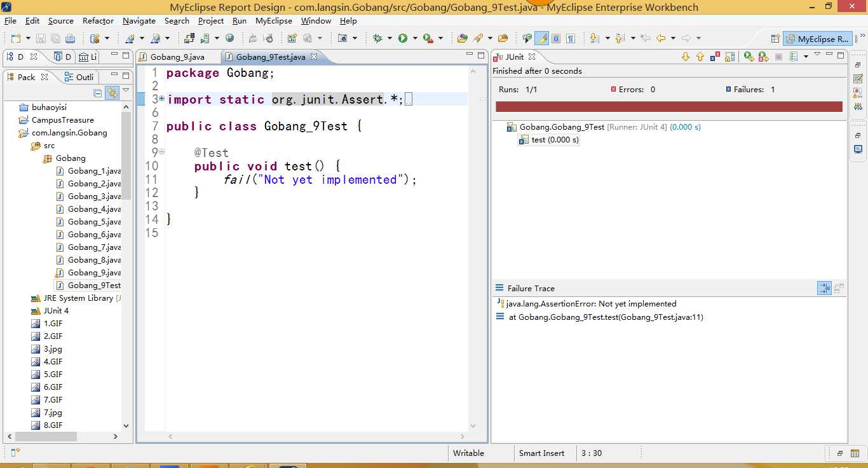Click the Next Failed Test arrow
Screen dimensions: 868x468
coord(686,57)
